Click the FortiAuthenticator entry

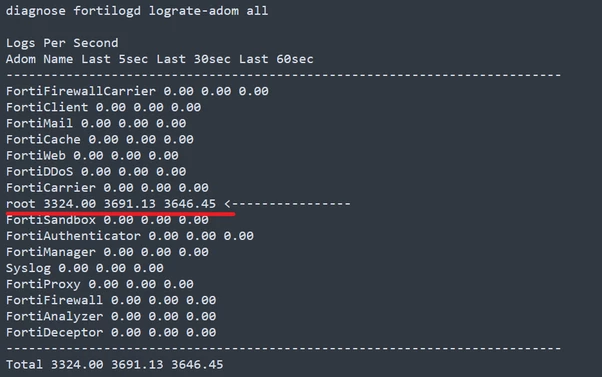(x=129, y=236)
